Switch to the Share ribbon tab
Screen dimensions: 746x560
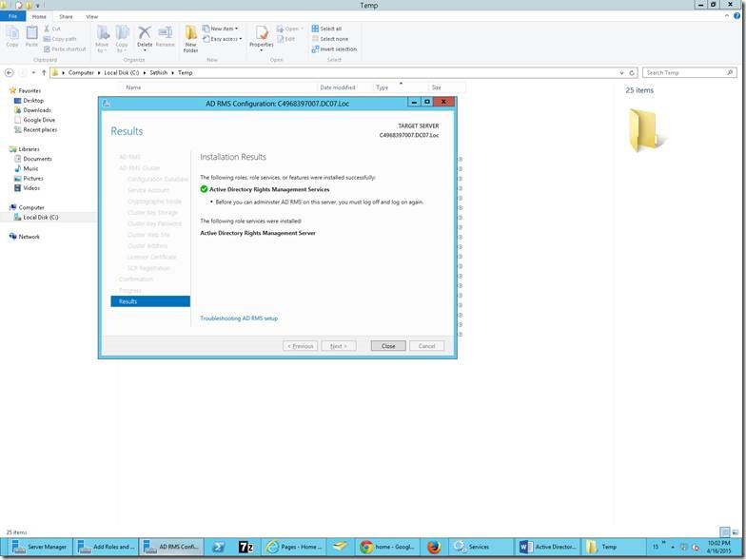click(66, 16)
